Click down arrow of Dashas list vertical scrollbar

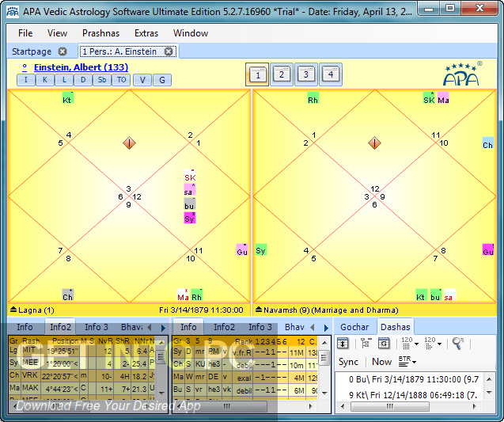coord(489,393)
